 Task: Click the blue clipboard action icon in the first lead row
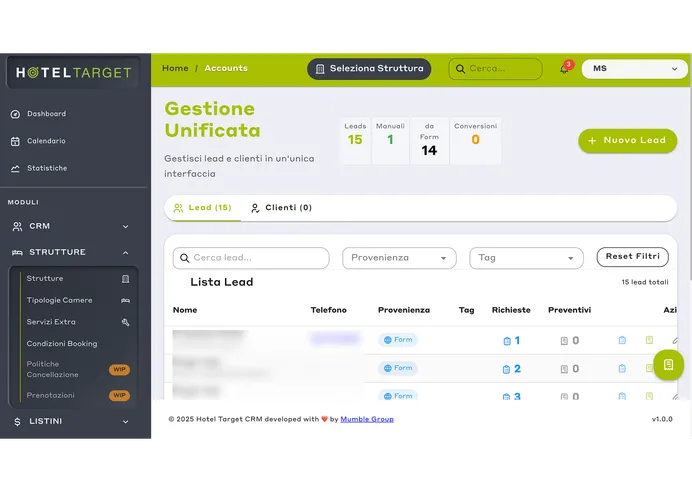(622, 340)
